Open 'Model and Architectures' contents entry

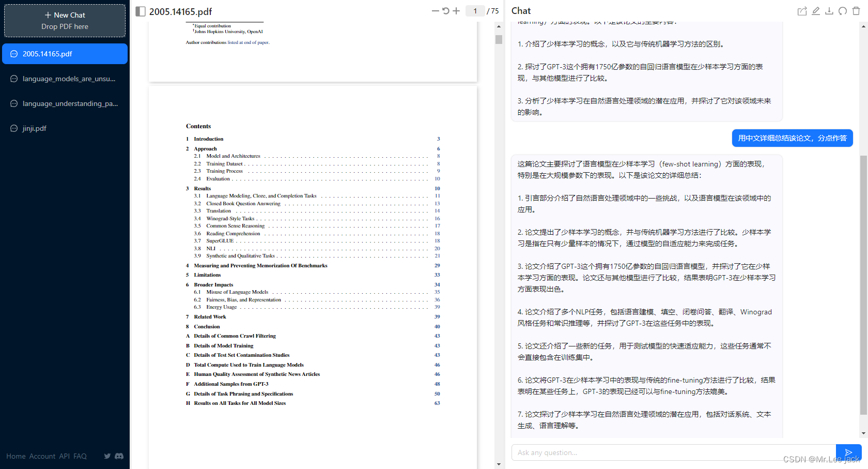pos(233,156)
